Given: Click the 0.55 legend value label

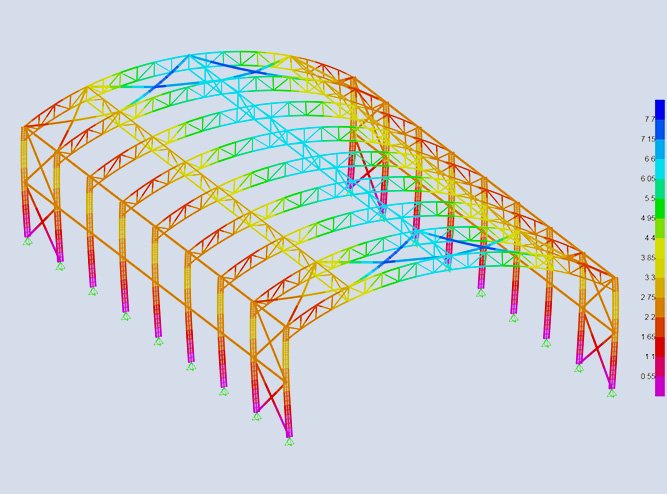Looking at the screenshot, I should [x=647, y=376].
